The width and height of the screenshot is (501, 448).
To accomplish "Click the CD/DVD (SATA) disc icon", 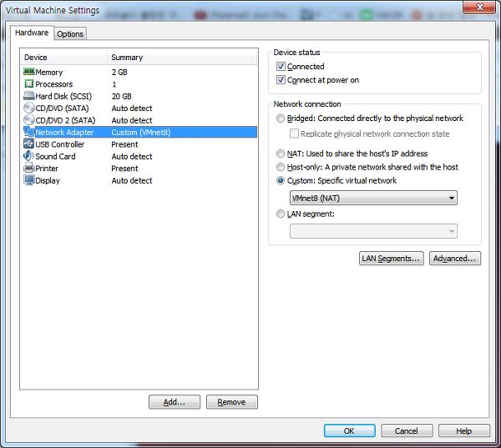I will 28,108.
